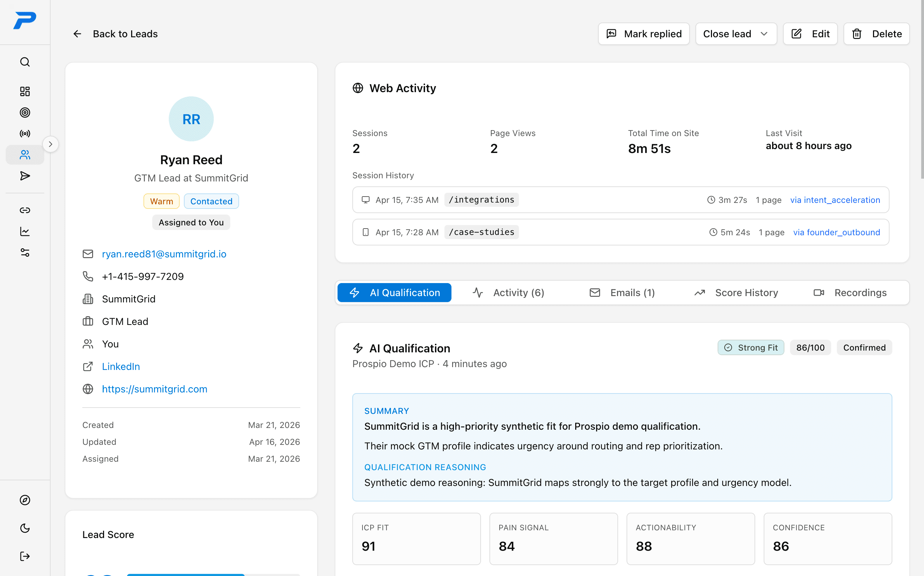
Task: Open via founder_outbound link
Action: [836, 232]
